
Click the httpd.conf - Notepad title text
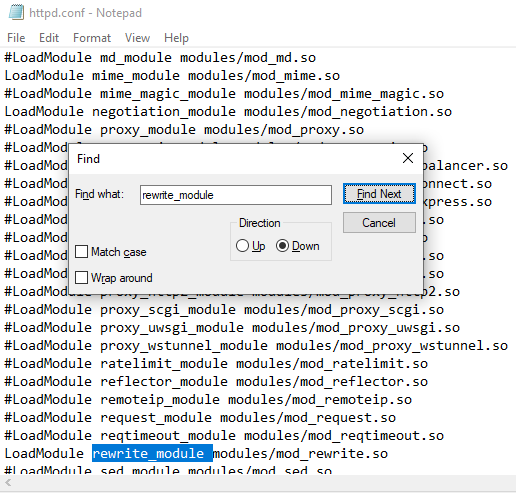coord(85,13)
